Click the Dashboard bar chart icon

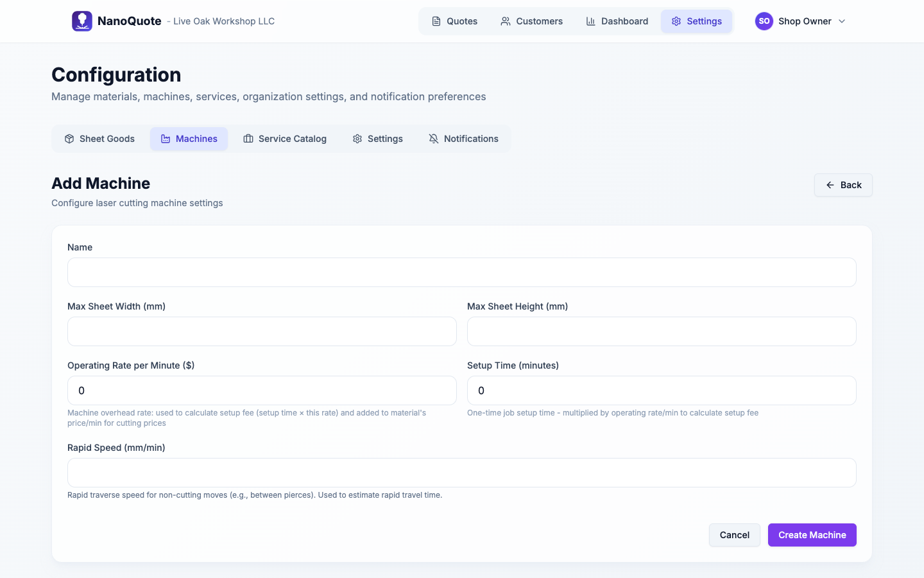click(x=590, y=21)
